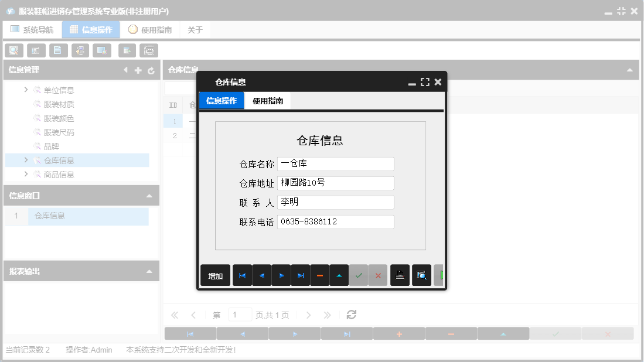The height and width of the screenshot is (362, 644).
Task: Expand the 商品信息 tree node
Action: pyautogui.click(x=26, y=174)
